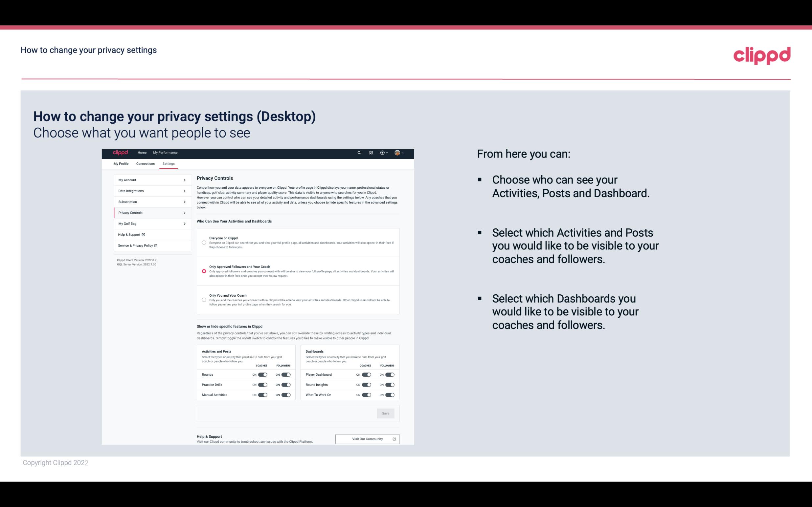Image resolution: width=812 pixels, height=507 pixels.
Task: Toggle Player Dashboard visibility for Coaches OFF
Action: point(365,374)
